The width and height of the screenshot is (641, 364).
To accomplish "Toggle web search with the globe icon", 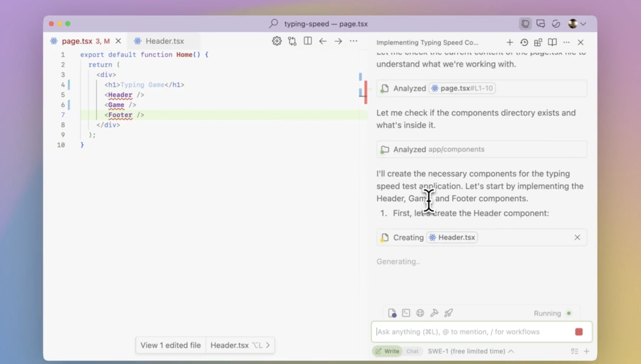I will pyautogui.click(x=420, y=313).
